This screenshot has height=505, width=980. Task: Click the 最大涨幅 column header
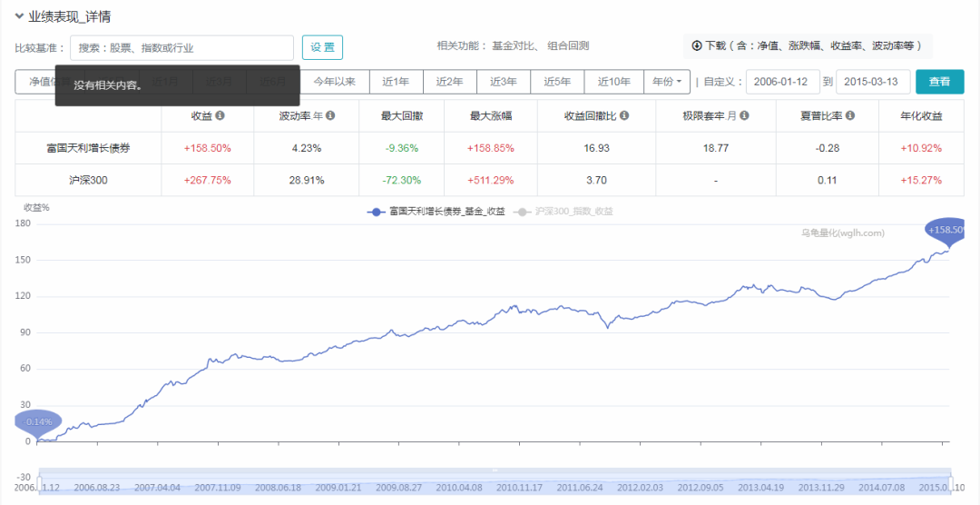click(x=491, y=115)
